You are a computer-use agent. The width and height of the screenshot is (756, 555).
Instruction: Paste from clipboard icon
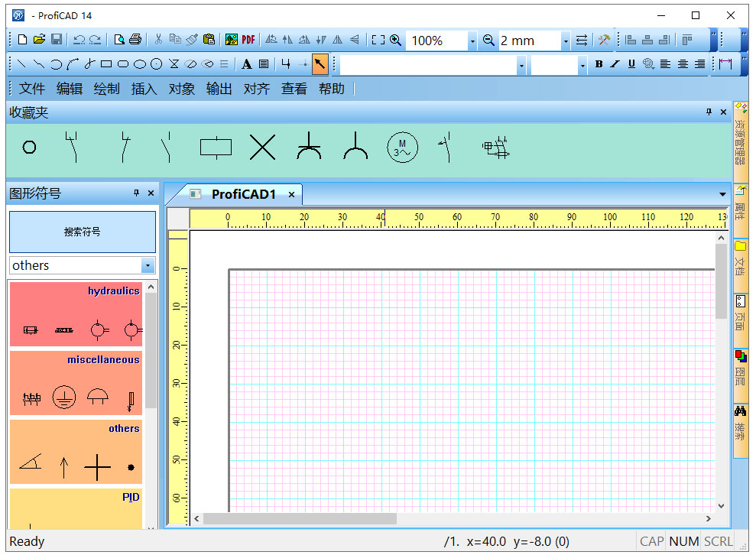click(209, 40)
